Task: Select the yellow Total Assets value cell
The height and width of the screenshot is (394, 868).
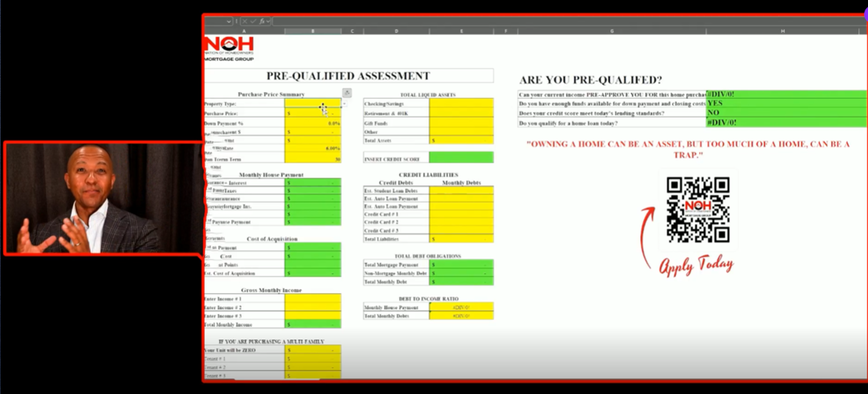Action: click(462, 141)
